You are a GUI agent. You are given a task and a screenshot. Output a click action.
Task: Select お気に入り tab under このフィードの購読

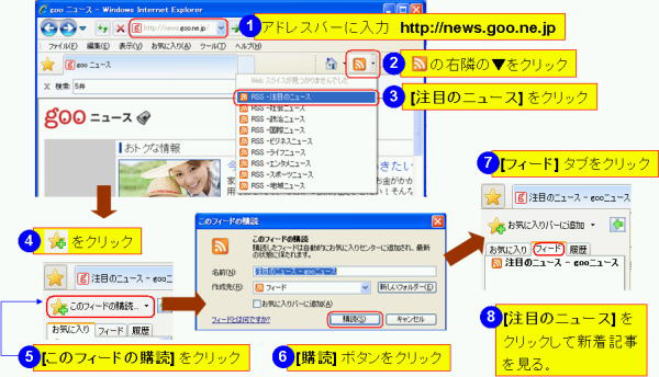tap(70, 330)
